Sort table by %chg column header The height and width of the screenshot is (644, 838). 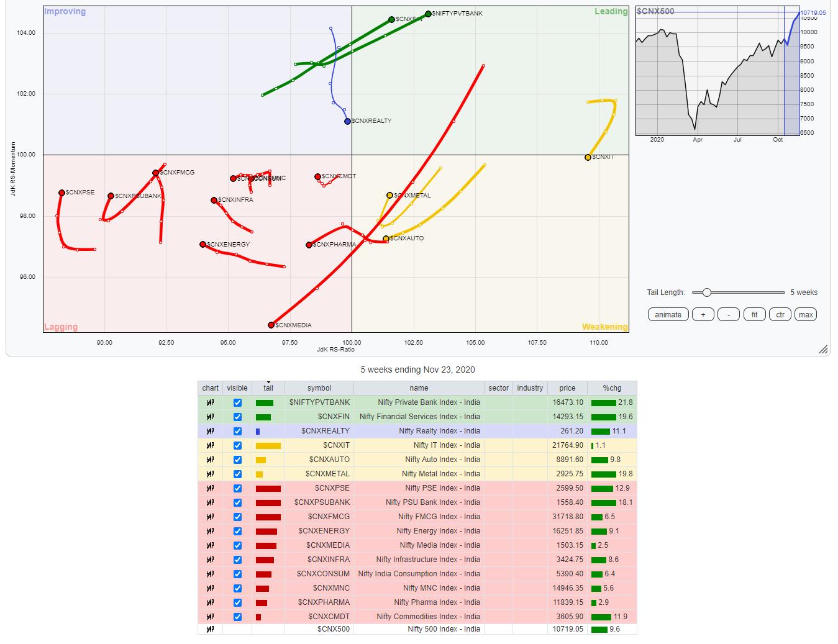612,388
